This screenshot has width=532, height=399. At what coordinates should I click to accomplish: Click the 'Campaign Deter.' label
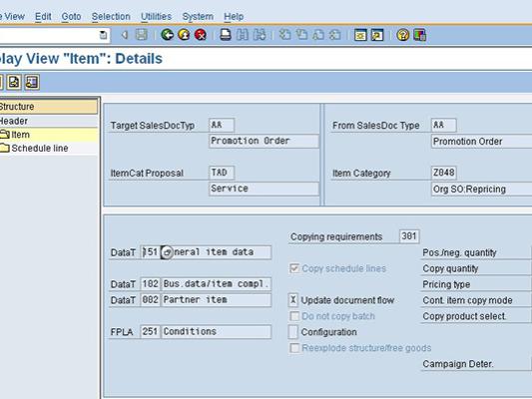(x=458, y=364)
